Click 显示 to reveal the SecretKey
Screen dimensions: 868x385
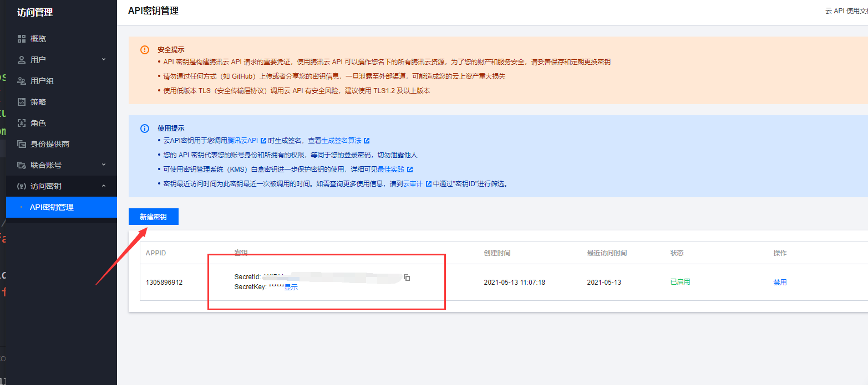tap(291, 288)
